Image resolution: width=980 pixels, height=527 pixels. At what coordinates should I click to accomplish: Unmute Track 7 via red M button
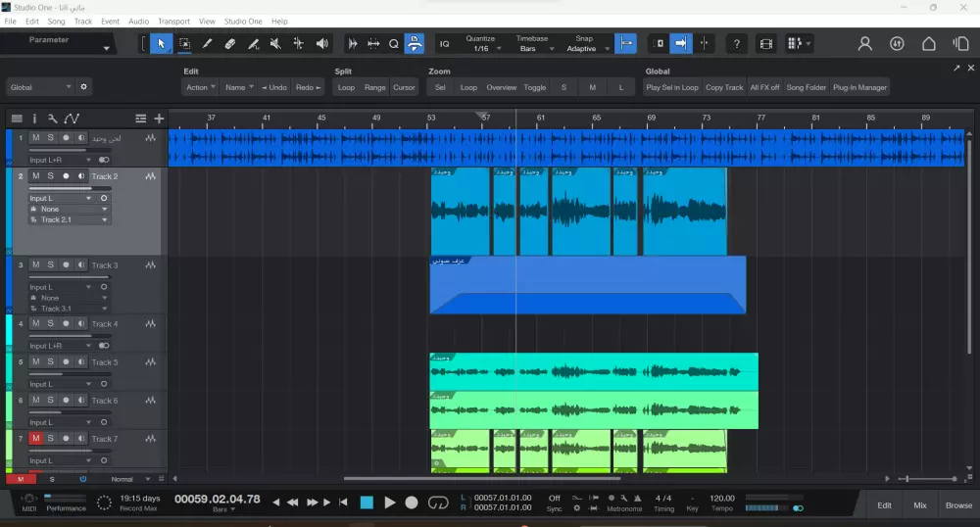pos(36,439)
